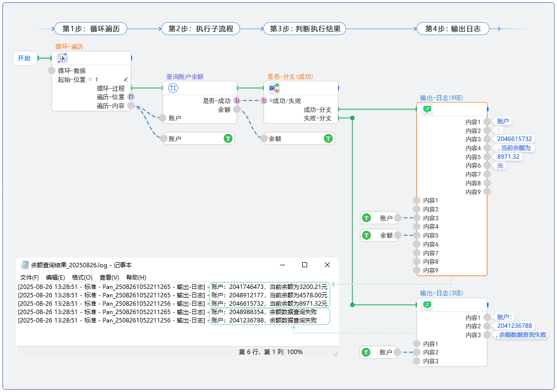This screenshot has width=557, height=392.
Task: Open the 格式(O) menu in Notepad
Action: coord(82,278)
